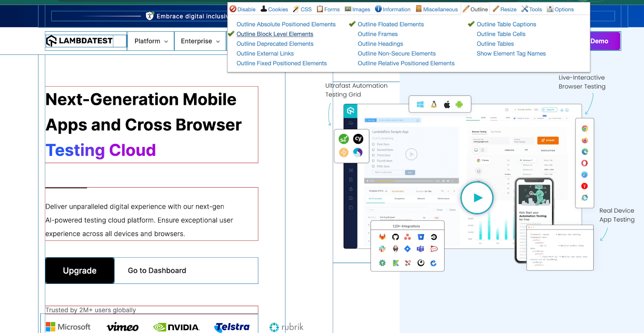
Task: Click the purple Demo button
Action: pos(605,41)
